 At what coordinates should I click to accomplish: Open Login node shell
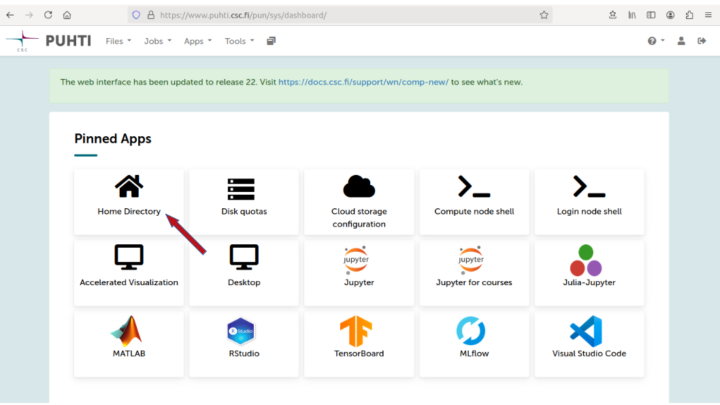(x=589, y=202)
